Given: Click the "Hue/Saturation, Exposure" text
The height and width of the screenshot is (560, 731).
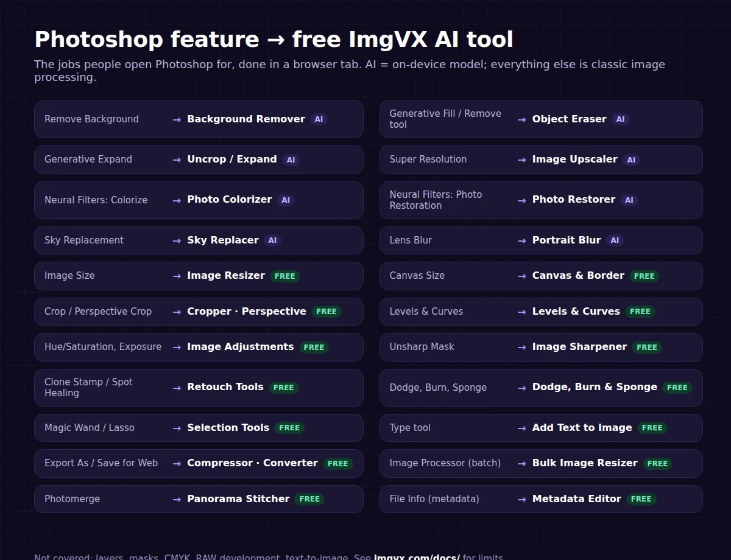Looking at the screenshot, I should (x=103, y=347).
